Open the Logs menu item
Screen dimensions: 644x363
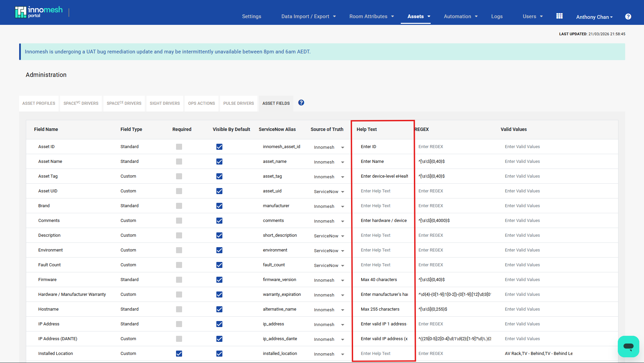tap(497, 16)
